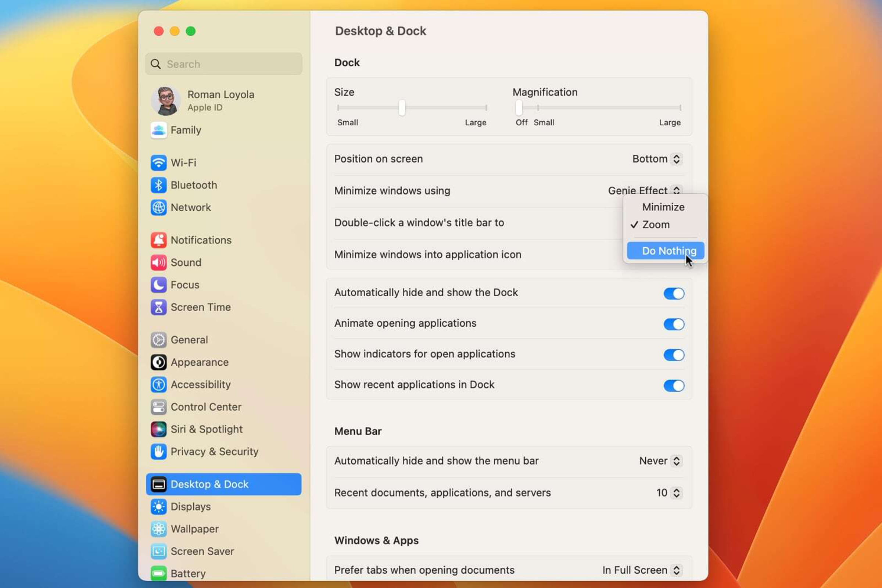Open Sound settings
Screen dimensions: 882x588
186,262
